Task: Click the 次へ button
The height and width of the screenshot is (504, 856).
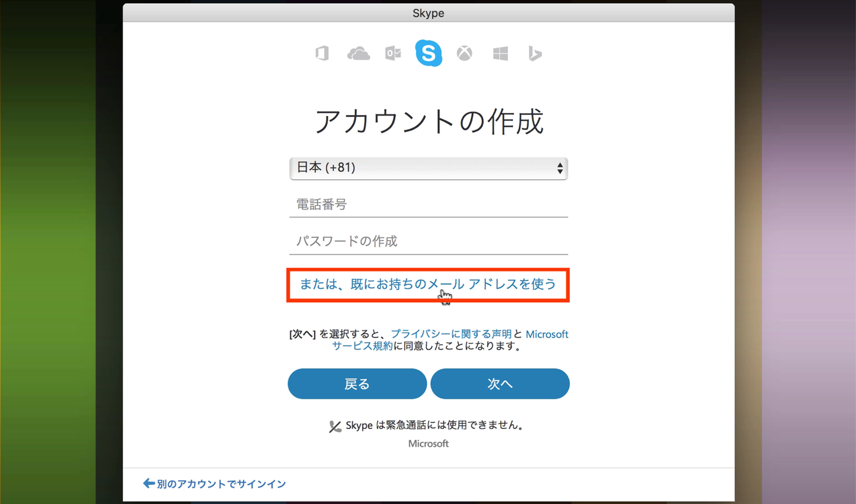Action: [500, 384]
